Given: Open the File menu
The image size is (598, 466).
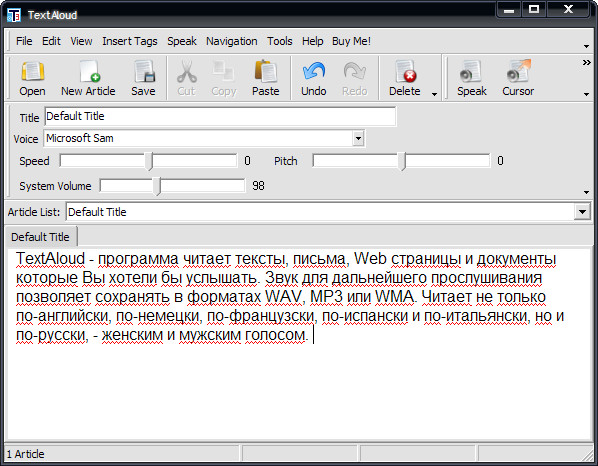Looking at the screenshot, I should tap(24, 41).
